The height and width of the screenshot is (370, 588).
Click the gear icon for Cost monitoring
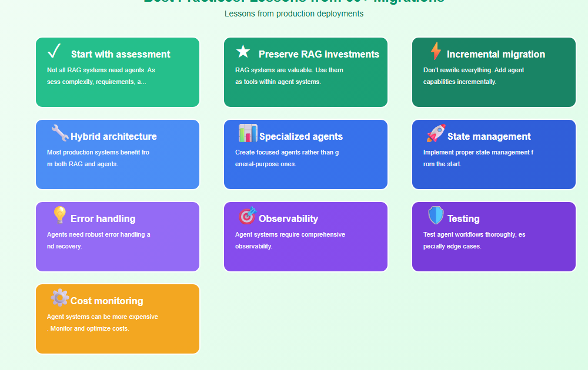coord(59,298)
